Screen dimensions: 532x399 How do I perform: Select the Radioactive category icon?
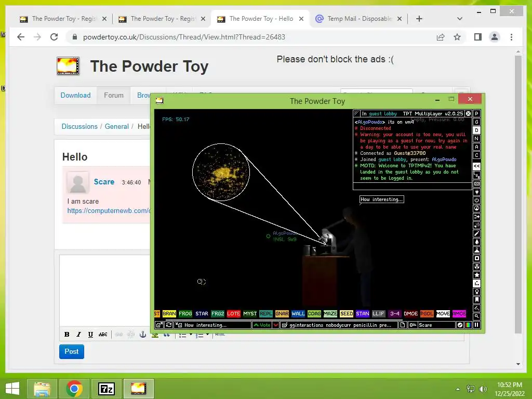[x=476, y=267]
